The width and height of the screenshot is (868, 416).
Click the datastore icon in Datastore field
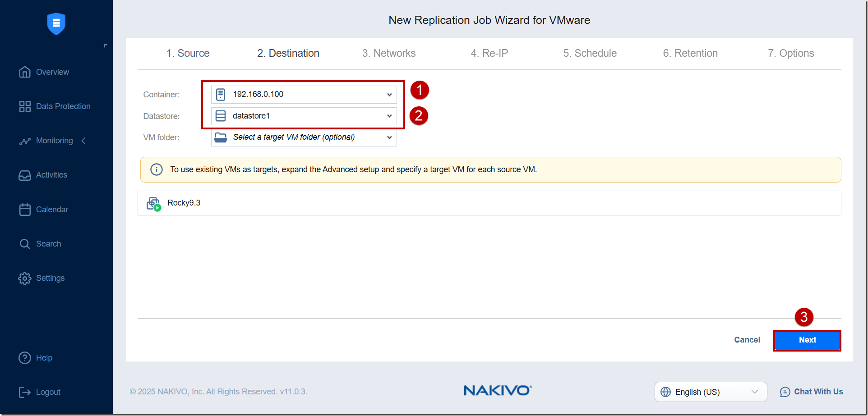tap(221, 116)
